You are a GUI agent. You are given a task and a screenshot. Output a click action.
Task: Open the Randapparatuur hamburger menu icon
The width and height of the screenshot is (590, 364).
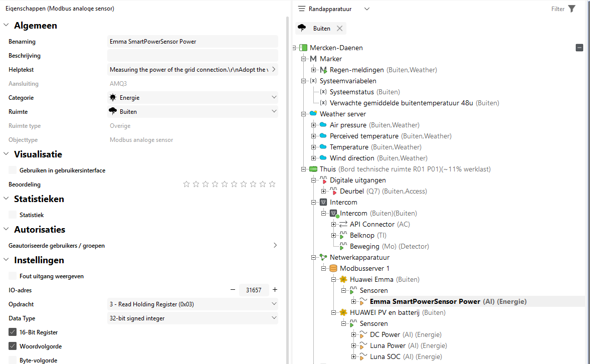301,9
